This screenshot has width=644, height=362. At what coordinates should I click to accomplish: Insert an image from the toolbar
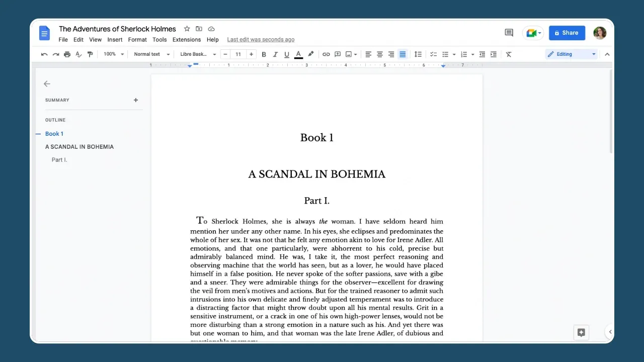pos(349,54)
